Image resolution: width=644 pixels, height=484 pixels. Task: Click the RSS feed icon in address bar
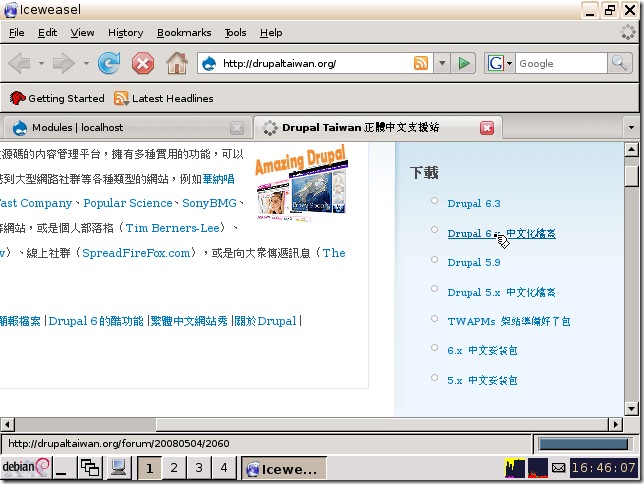point(421,63)
